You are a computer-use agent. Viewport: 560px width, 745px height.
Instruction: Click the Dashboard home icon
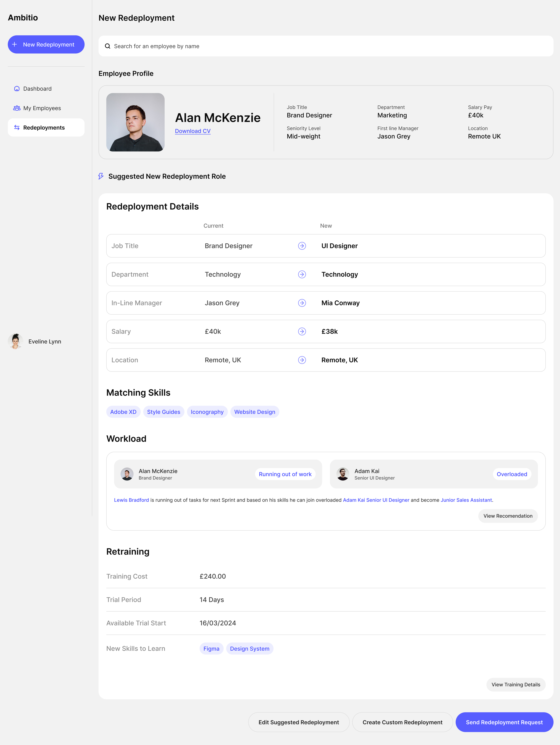click(17, 89)
